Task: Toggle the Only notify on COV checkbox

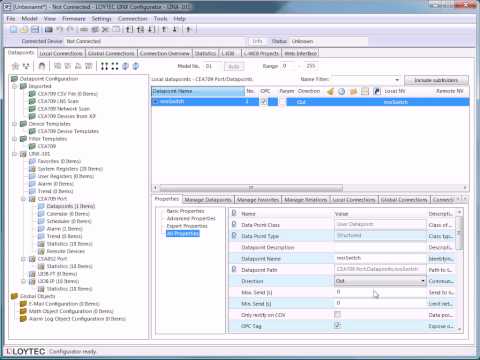Action: coord(338,314)
